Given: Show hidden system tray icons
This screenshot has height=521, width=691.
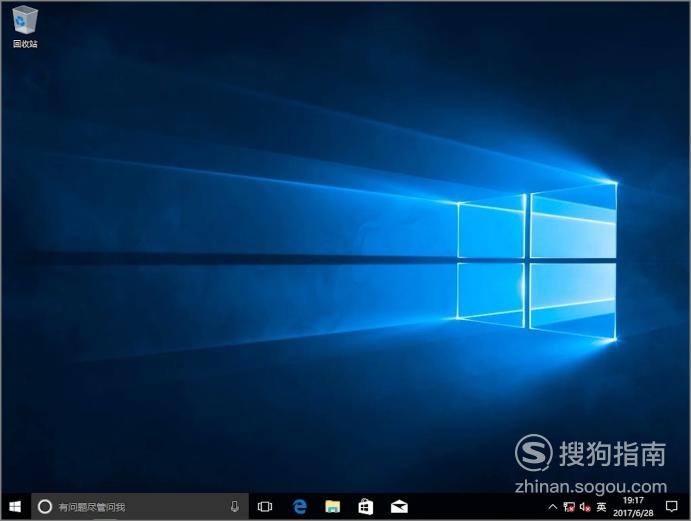Looking at the screenshot, I should point(553,507).
